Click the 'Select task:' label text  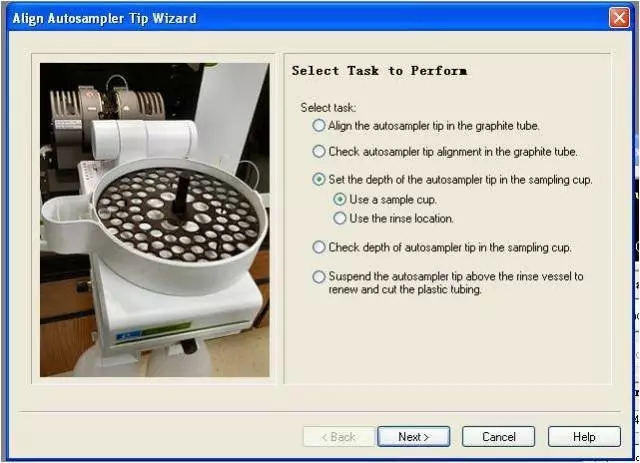point(328,107)
